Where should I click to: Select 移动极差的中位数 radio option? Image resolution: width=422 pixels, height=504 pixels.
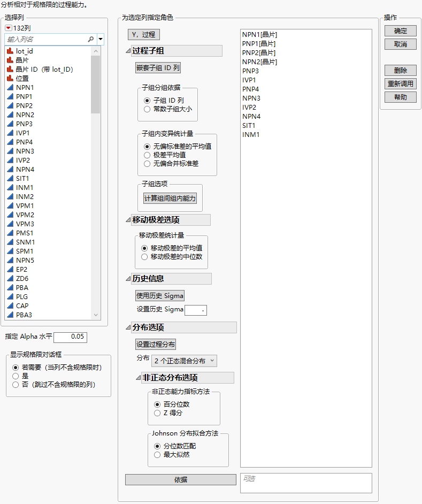(144, 257)
